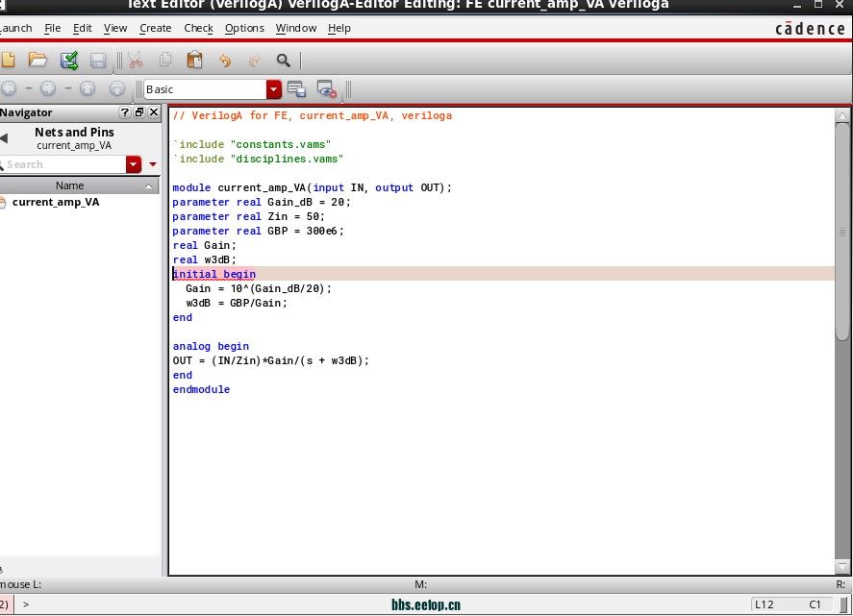853x616 pixels.
Task: Open the Edit menu
Action: 82,28
